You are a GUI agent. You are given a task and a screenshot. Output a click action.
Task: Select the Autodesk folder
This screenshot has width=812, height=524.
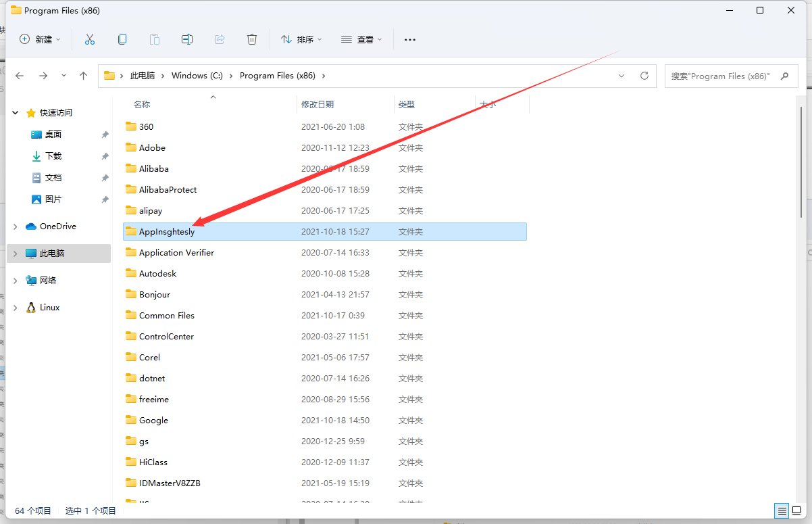(x=158, y=273)
